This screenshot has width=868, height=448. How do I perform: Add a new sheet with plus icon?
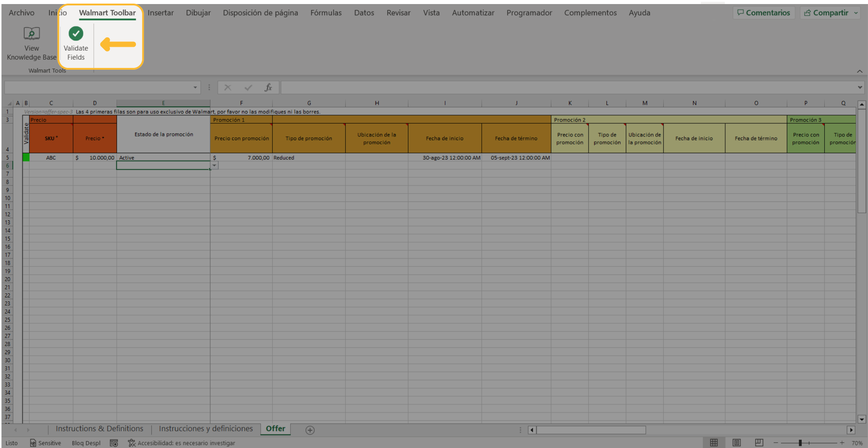click(x=310, y=430)
